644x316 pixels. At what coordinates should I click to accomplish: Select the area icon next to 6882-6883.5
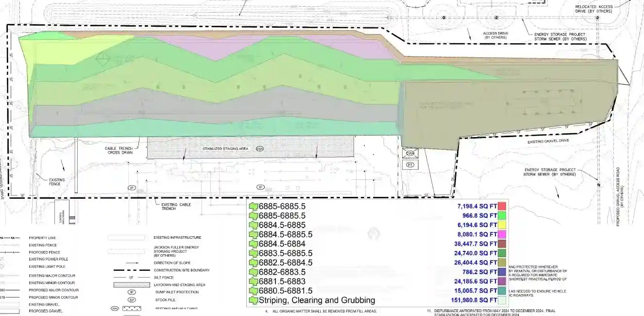click(254, 272)
